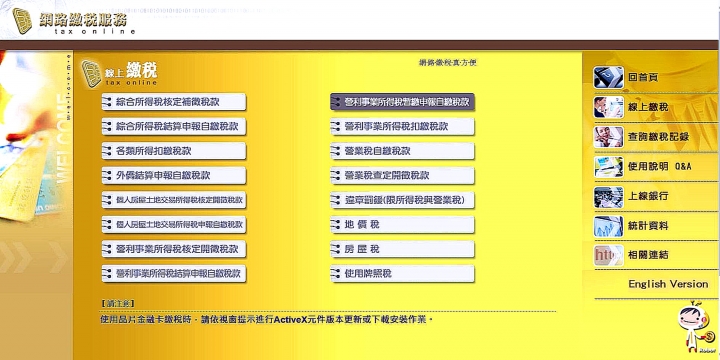Open 各類所得扣繳稅款
This screenshot has width=720, height=360.
click(x=174, y=151)
